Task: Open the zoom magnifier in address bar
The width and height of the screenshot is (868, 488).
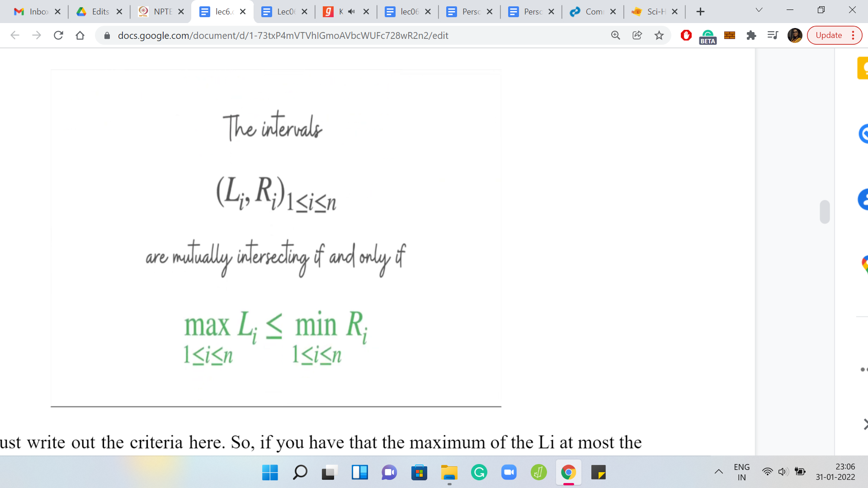Action: [x=615, y=35]
